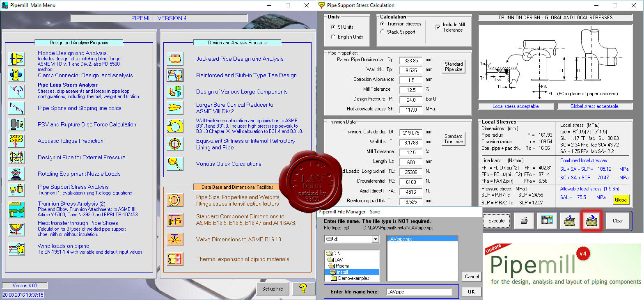Open Acoustic fatigue Prediction icon
The image size is (644, 300).
click(17, 141)
